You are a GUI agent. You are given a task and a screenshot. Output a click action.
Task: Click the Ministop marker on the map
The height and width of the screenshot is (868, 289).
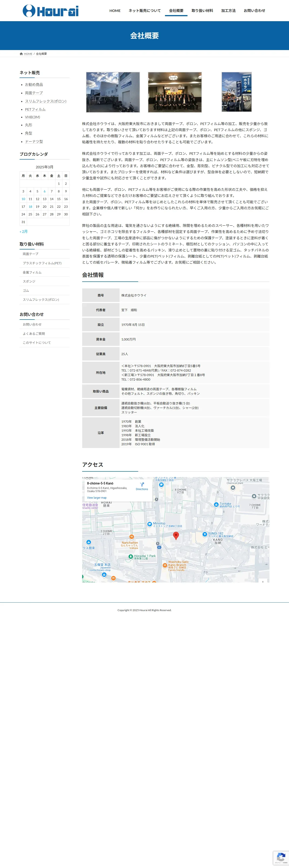(x=150, y=524)
